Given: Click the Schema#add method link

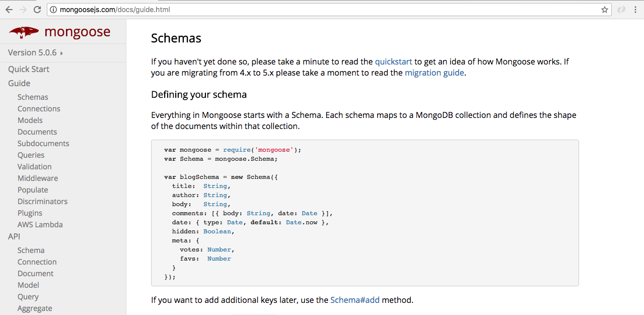Looking at the screenshot, I should pyautogui.click(x=355, y=300).
